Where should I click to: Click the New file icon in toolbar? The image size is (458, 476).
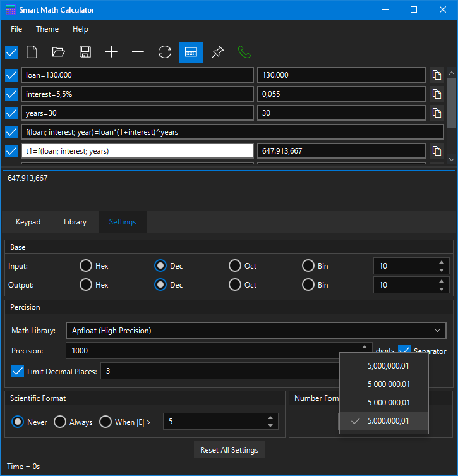(x=32, y=52)
